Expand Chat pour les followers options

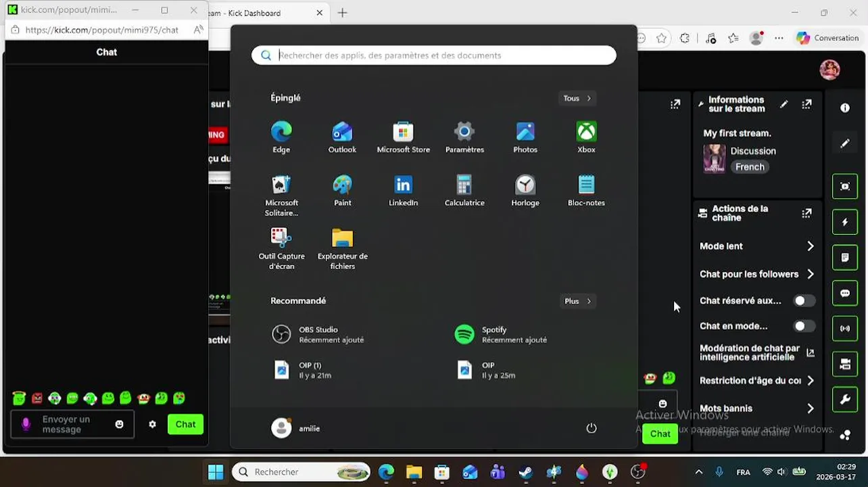coord(757,274)
